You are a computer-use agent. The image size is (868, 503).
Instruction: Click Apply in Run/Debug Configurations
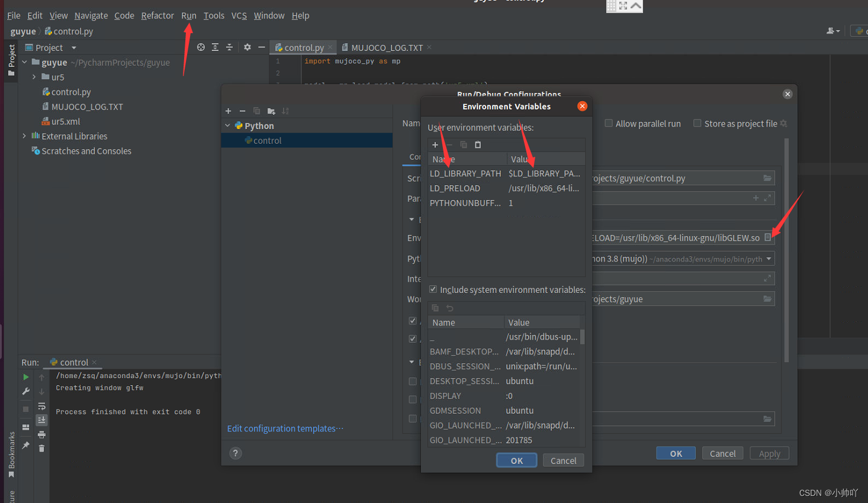click(x=770, y=453)
